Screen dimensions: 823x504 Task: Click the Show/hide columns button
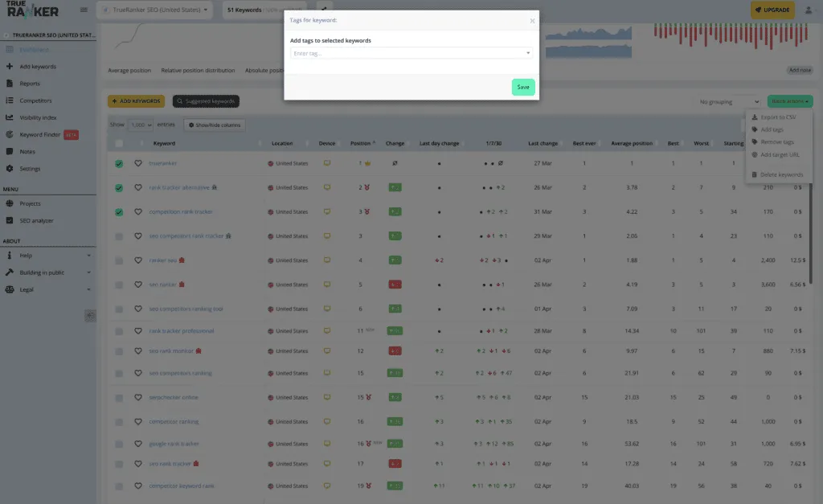(x=214, y=125)
